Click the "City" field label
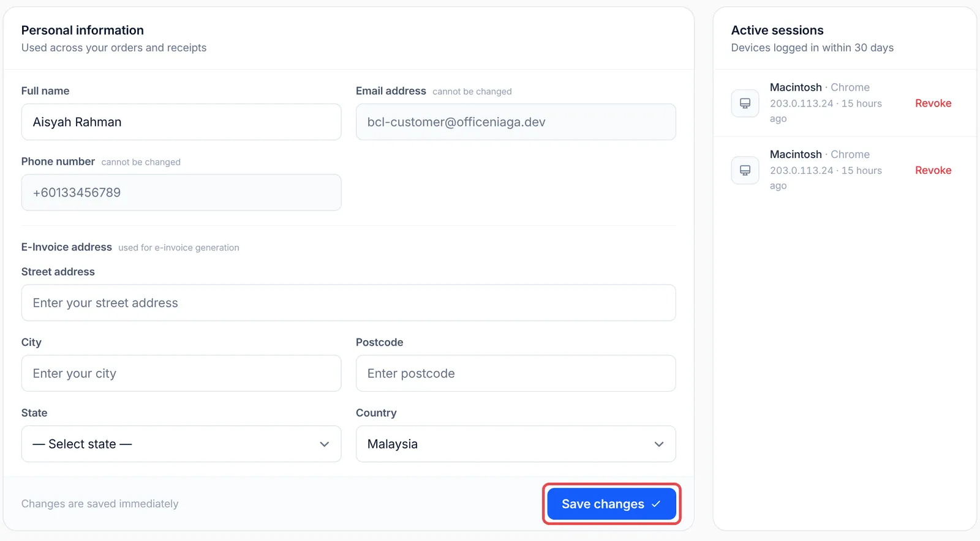This screenshot has height=541, width=980. (x=31, y=342)
